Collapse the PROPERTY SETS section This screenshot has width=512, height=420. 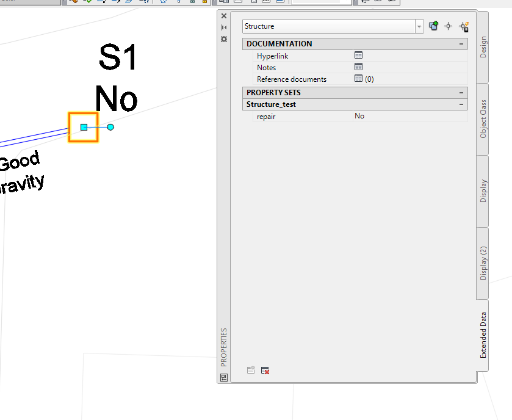point(462,92)
